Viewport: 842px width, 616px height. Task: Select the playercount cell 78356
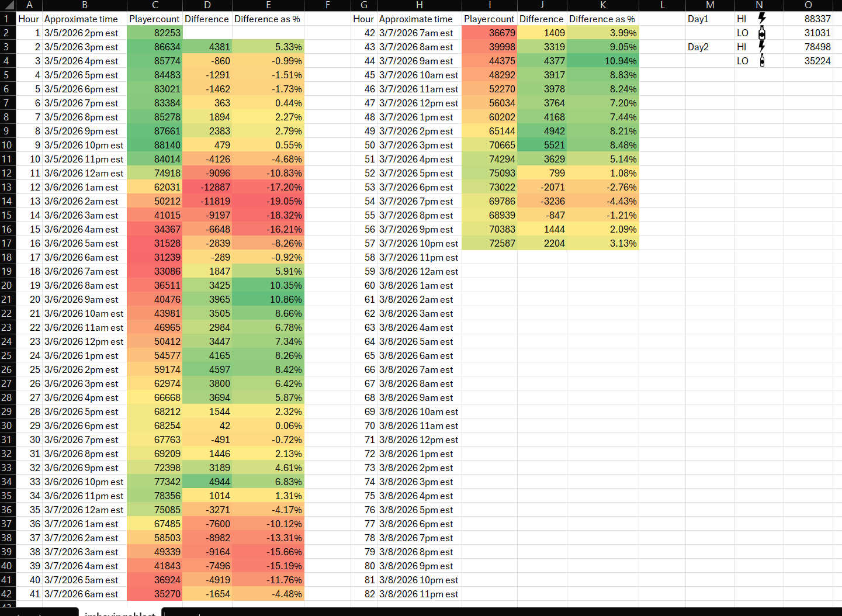click(155, 496)
